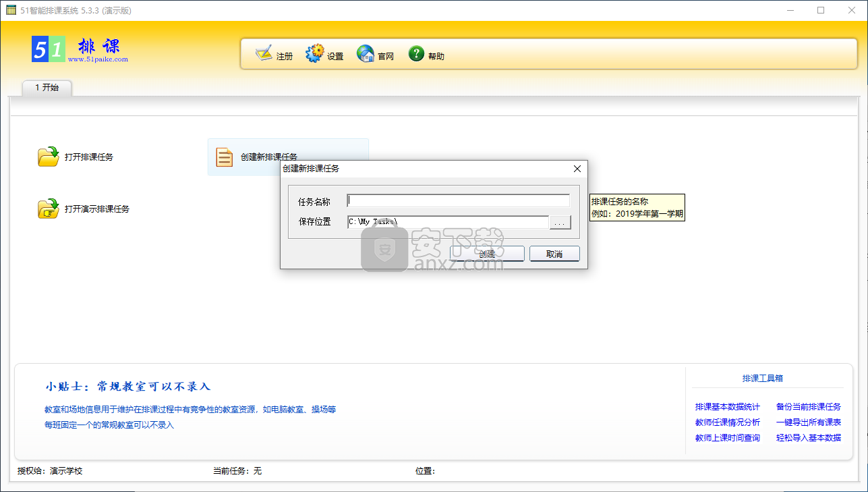This screenshot has height=492, width=868.
Task: Click the 打开演示排课任务 folder icon
Action: (49, 209)
